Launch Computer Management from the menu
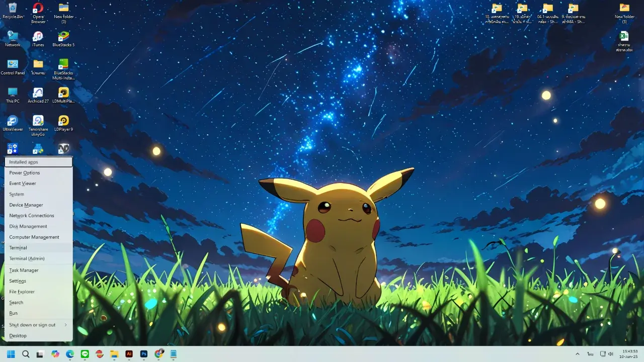Viewport: 644px width, 362px height. 39,237
